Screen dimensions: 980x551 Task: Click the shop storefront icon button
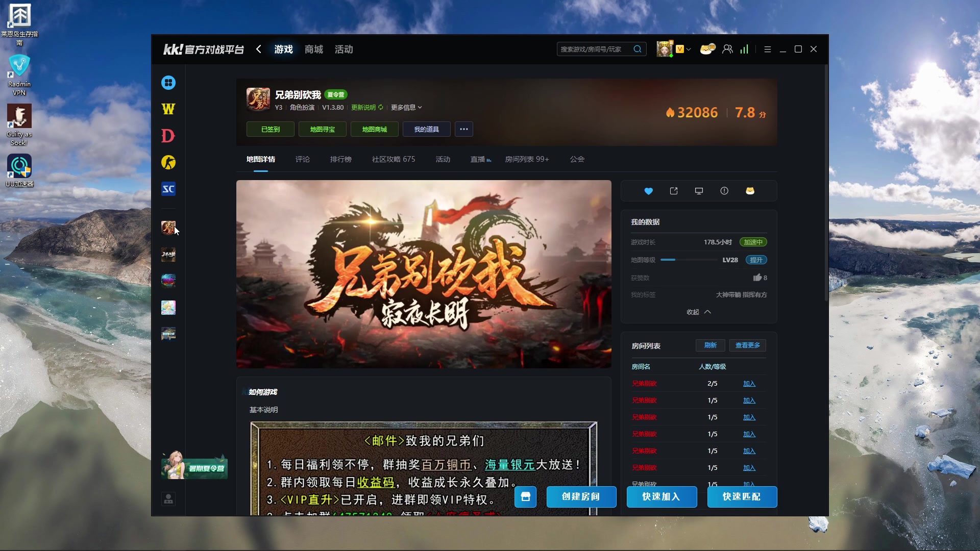526,497
